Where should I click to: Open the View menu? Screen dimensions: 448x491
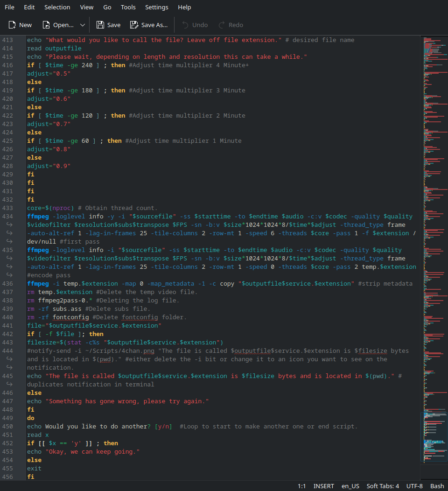[x=87, y=7]
